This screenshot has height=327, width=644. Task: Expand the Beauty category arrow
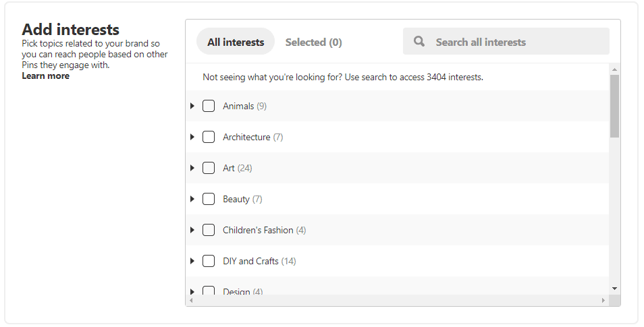coord(192,199)
